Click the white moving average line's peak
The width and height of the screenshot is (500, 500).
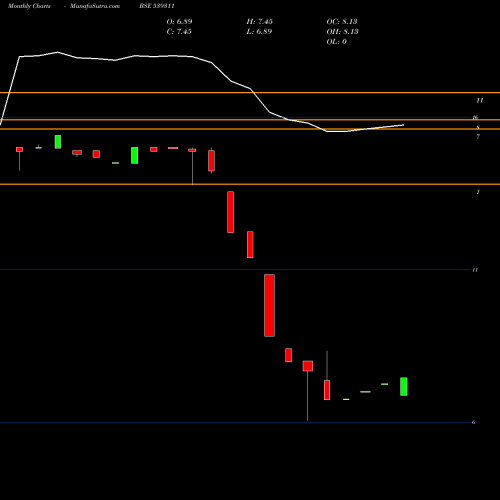(58, 52)
